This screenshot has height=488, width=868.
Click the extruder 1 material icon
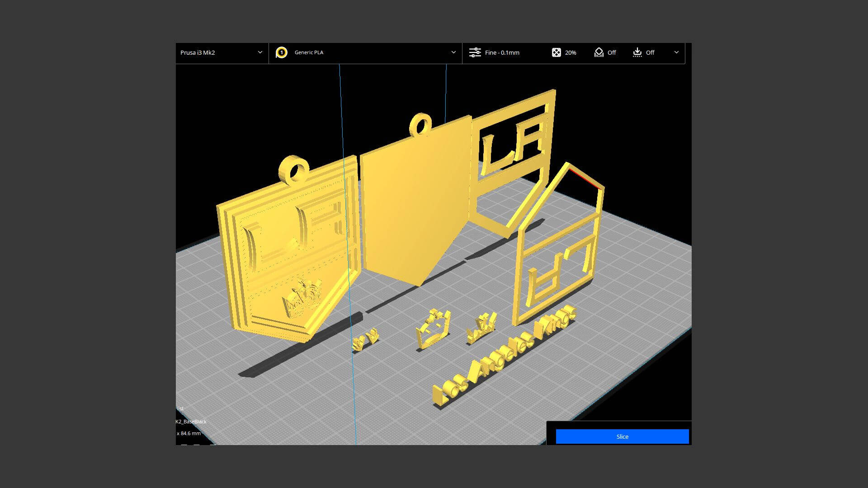click(x=281, y=52)
